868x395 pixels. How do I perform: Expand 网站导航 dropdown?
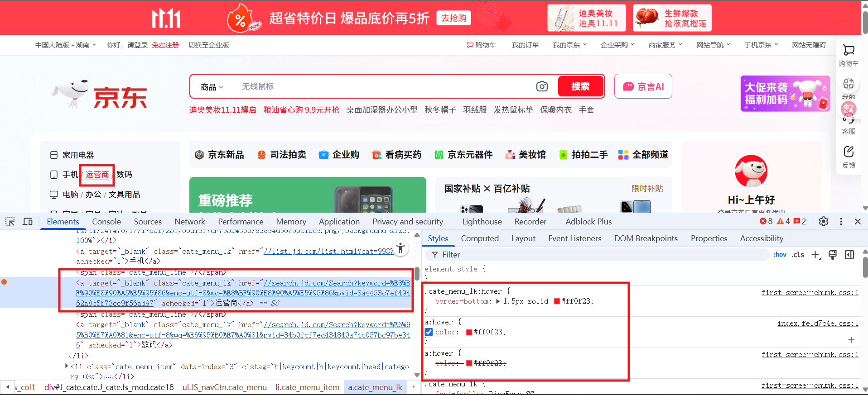[714, 45]
